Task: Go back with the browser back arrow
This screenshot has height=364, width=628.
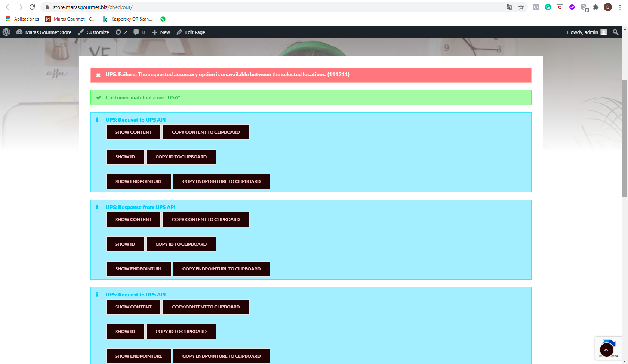Action: click(x=8, y=7)
